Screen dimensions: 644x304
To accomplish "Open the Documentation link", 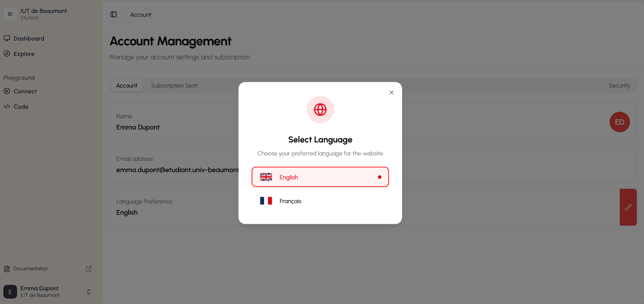I will 48,269.
